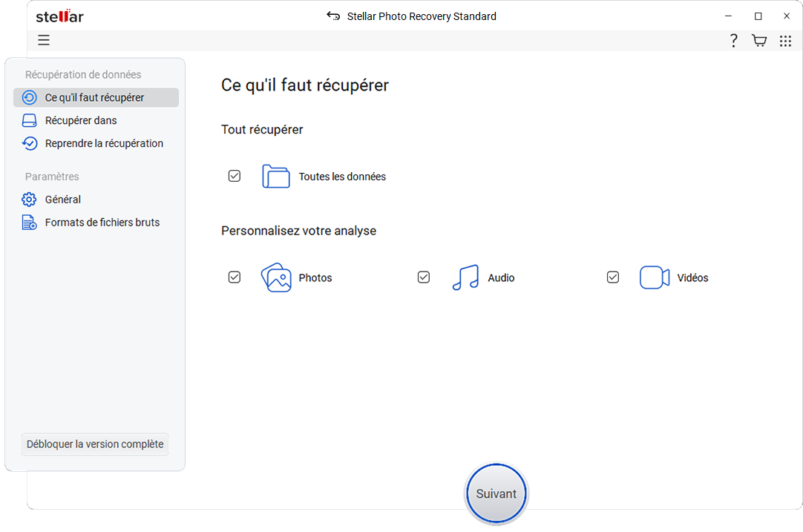Screen dimensions: 803x532
Task: Open Général settings
Action: 63,200
